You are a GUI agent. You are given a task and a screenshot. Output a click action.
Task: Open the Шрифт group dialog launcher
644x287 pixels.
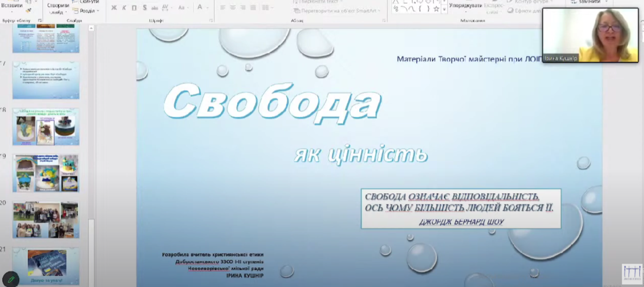point(211,21)
